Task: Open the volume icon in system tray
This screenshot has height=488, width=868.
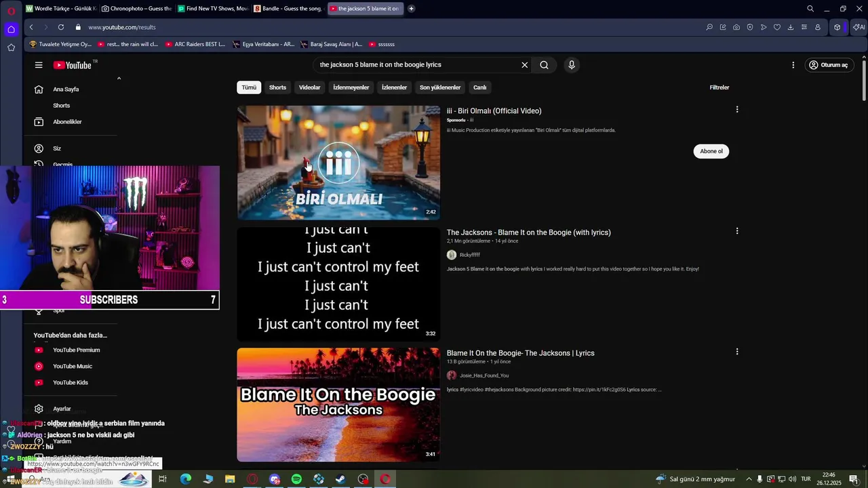Action: (793, 479)
